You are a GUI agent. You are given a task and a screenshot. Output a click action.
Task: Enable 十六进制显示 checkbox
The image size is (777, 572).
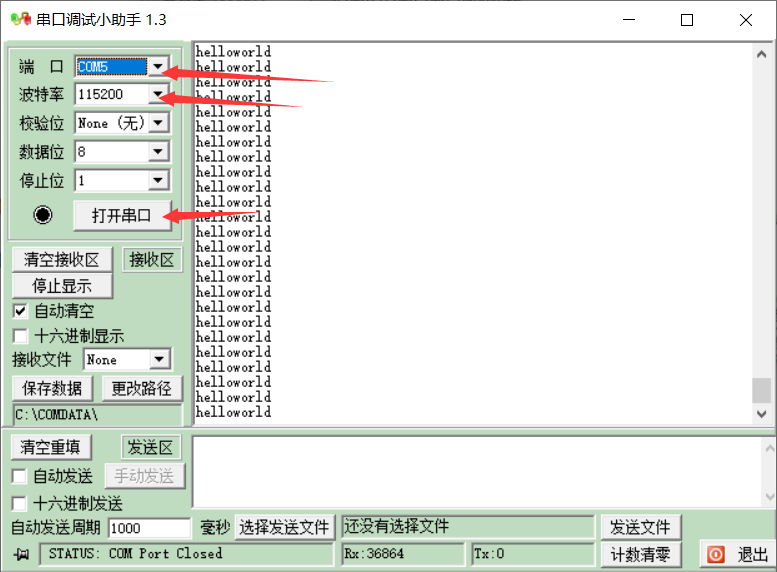coord(20,336)
